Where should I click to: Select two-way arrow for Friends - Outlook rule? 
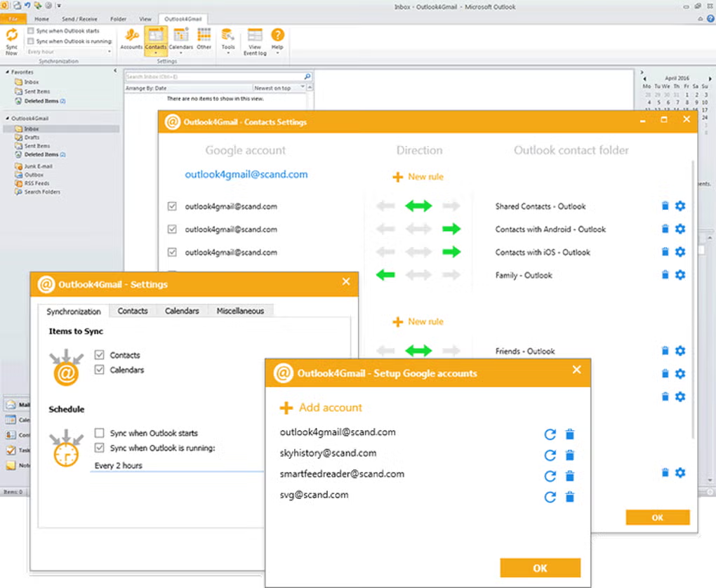(x=418, y=351)
